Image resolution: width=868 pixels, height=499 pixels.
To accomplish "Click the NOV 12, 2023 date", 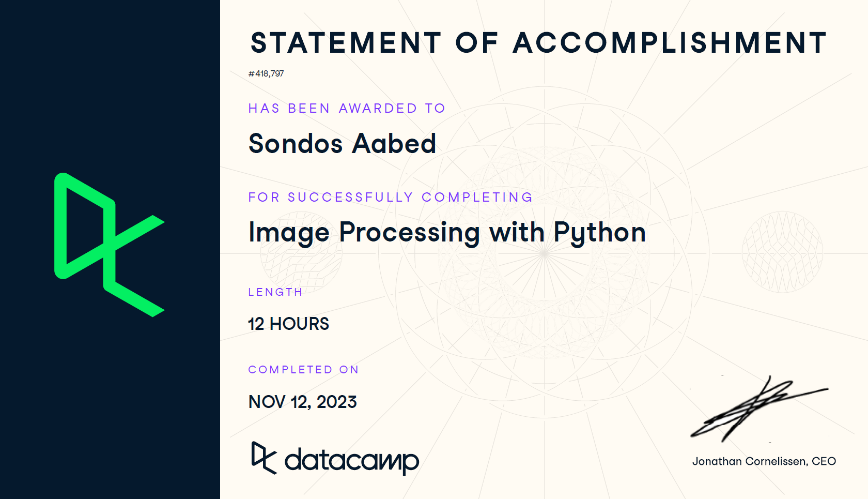I will [303, 402].
